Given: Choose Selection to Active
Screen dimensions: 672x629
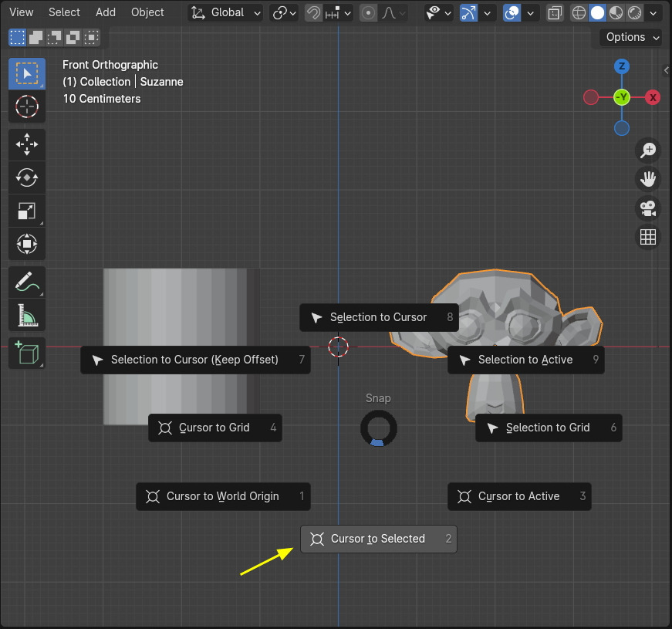Looking at the screenshot, I should (526, 360).
